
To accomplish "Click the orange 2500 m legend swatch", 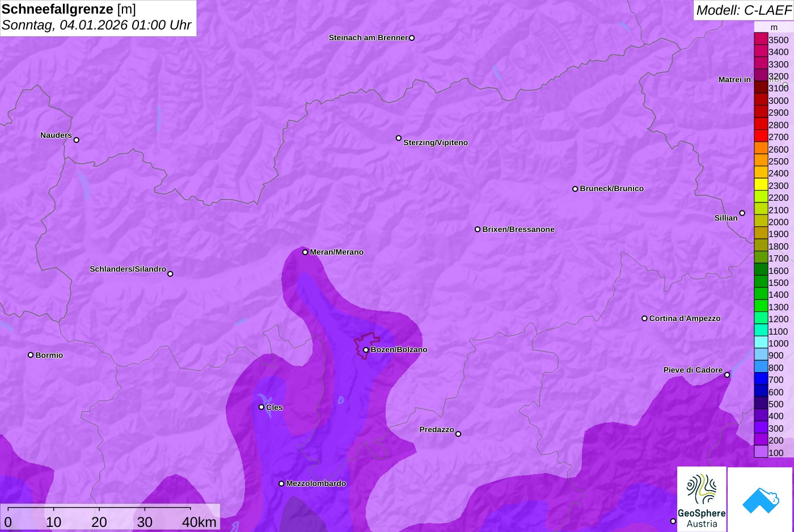I will (x=761, y=161).
